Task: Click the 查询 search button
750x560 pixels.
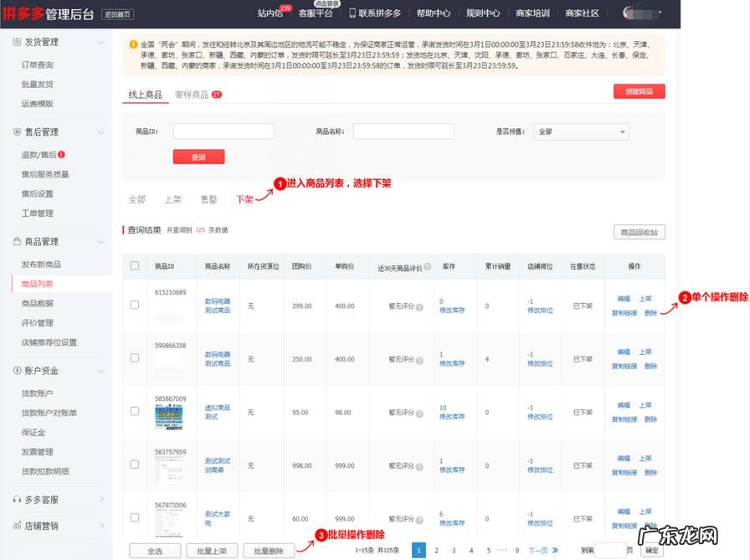Action: point(198,157)
